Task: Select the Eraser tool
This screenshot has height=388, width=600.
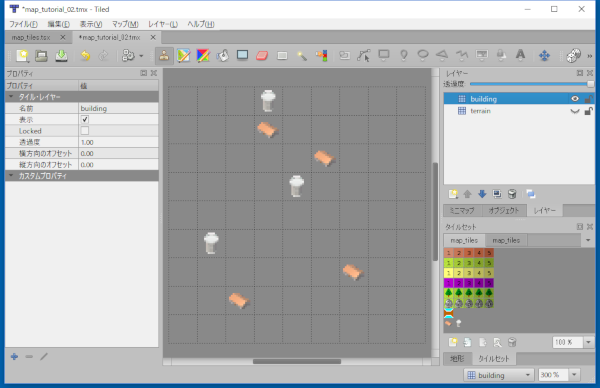Action: [262, 56]
